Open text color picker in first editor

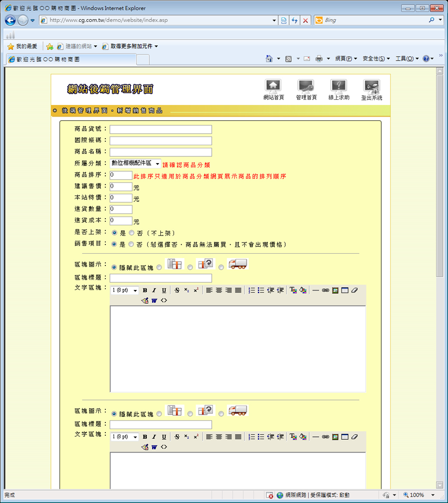293,290
